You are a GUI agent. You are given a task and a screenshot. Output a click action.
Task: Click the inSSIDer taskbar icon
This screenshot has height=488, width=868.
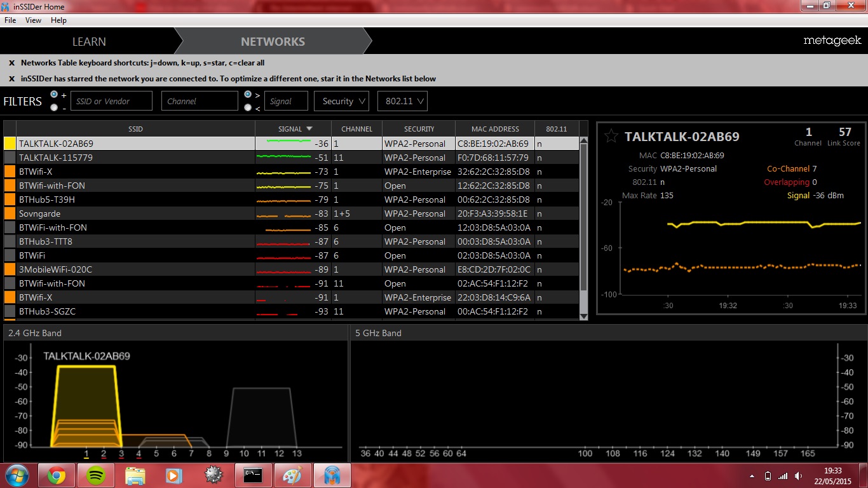pyautogui.click(x=332, y=475)
